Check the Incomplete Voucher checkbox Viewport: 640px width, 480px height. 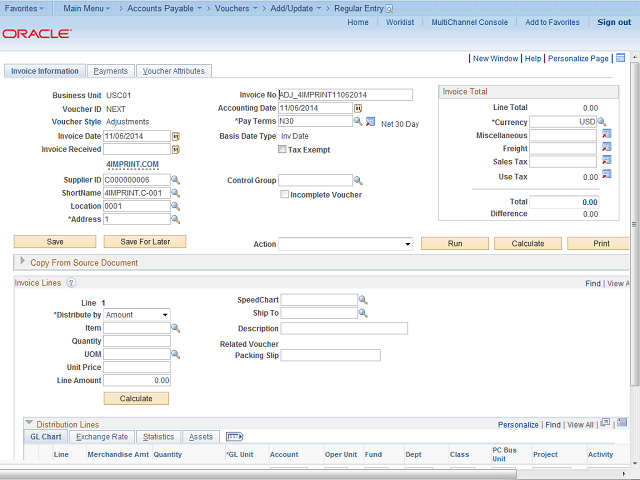click(x=284, y=195)
